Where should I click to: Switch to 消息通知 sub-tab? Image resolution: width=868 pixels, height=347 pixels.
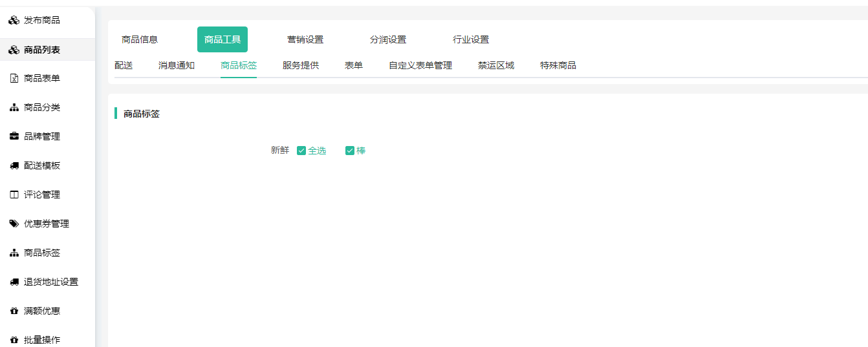click(177, 65)
